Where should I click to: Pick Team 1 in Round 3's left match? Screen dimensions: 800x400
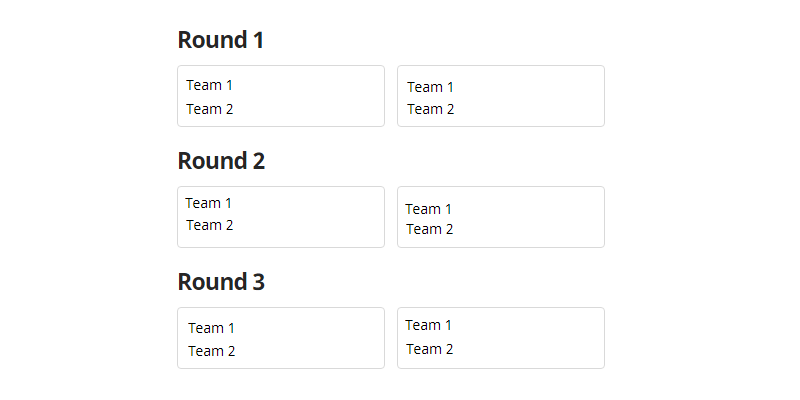click(211, 328)
